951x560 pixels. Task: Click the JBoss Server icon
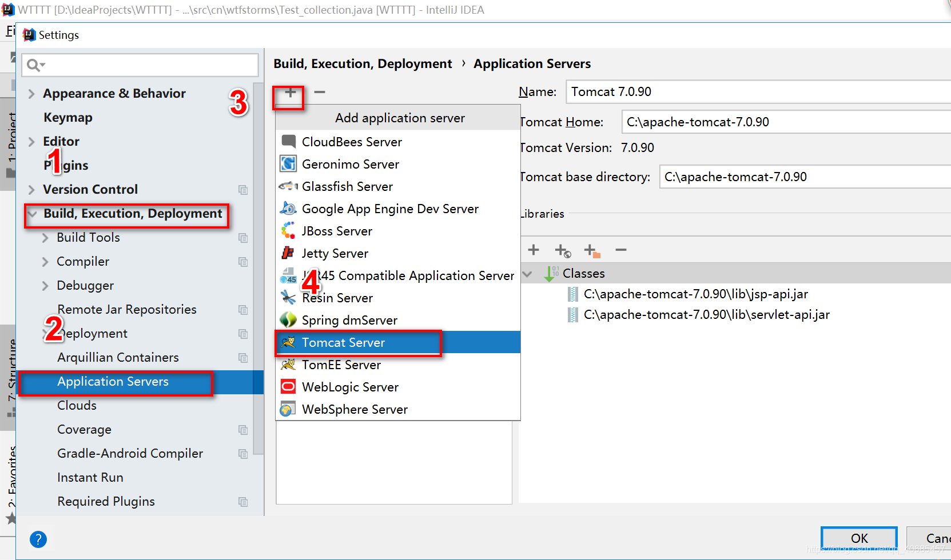point(288,231)
